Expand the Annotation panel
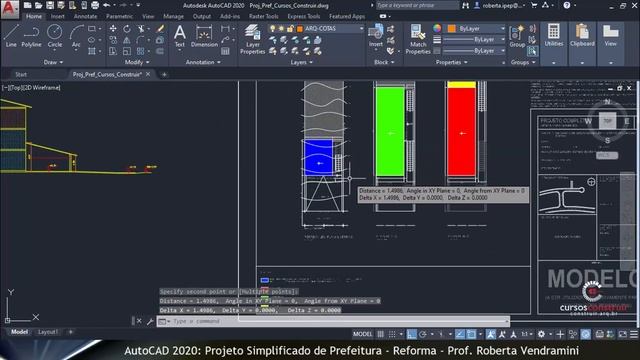The height and width of the screenshot is (360, 640). [203, 62]
